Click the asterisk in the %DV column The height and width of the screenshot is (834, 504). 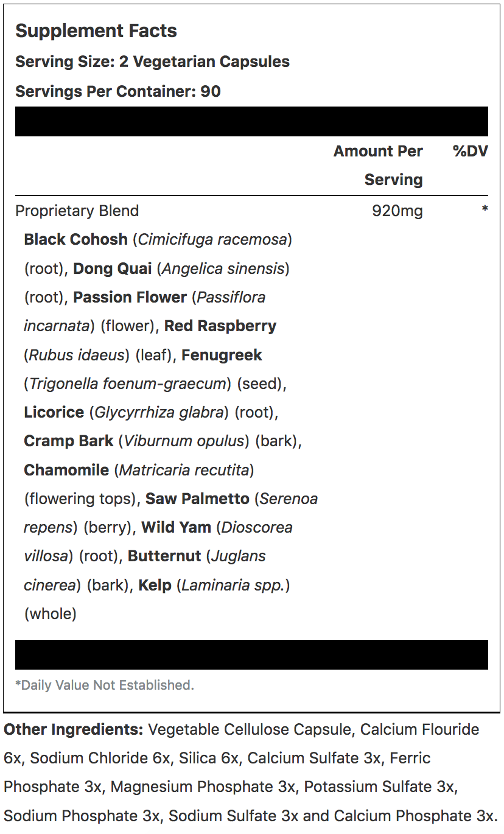point(485,209)
